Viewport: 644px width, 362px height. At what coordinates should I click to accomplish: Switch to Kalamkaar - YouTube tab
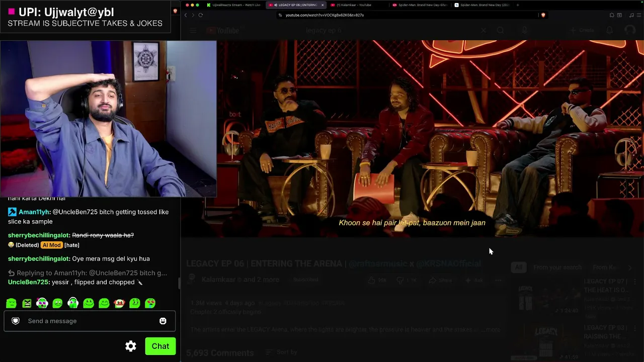point(356,5)
